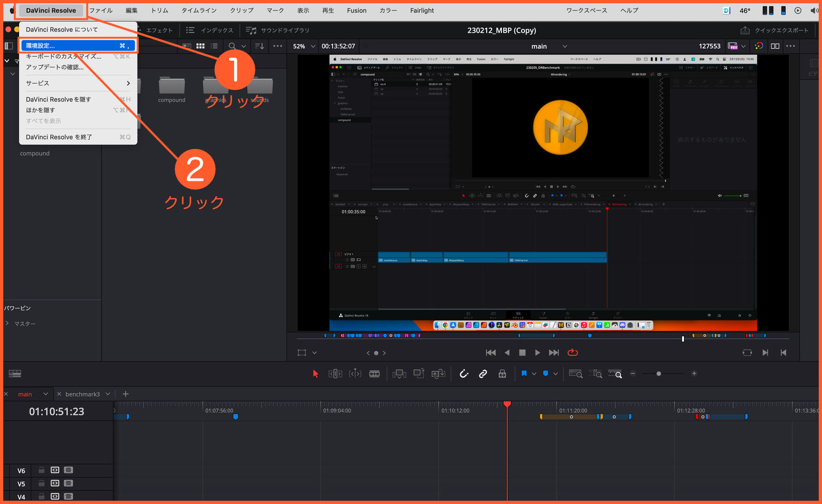
Task: Click the timeline zoom in plus button
Action: click(694, 374)
